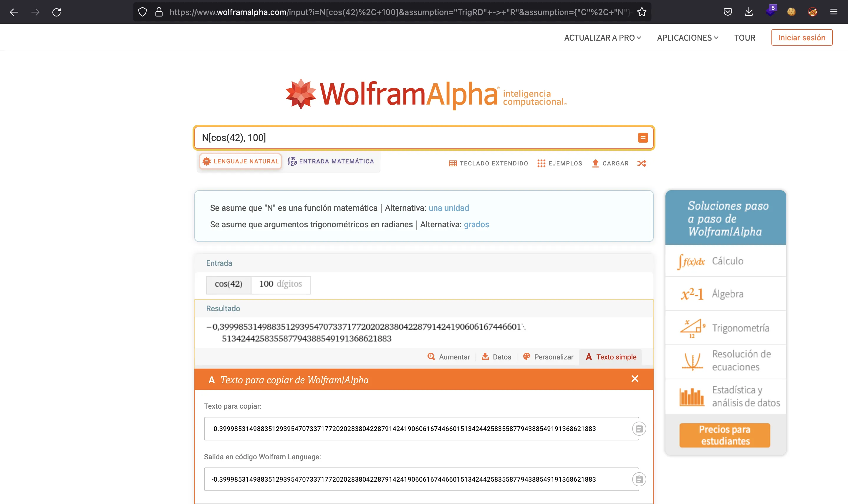Viewport: 848px width, 504px height.
Task: Open the Tour page
Action: tap(745, 38)
